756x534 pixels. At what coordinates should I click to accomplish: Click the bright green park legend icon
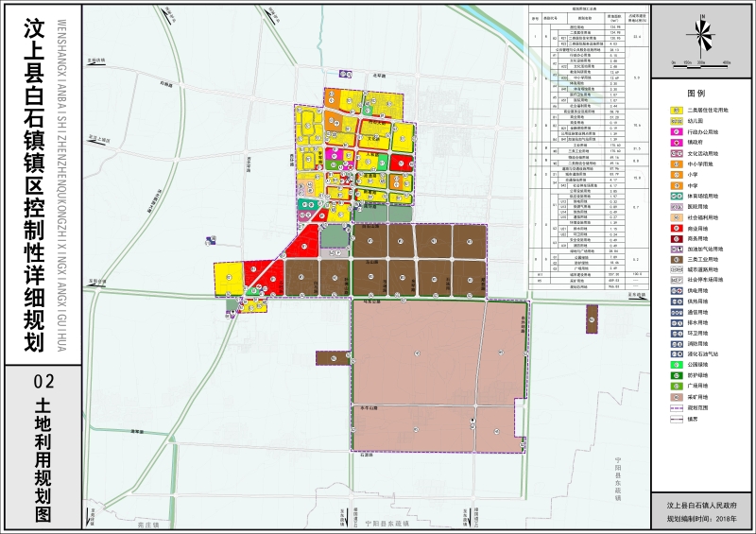[676, 365]
